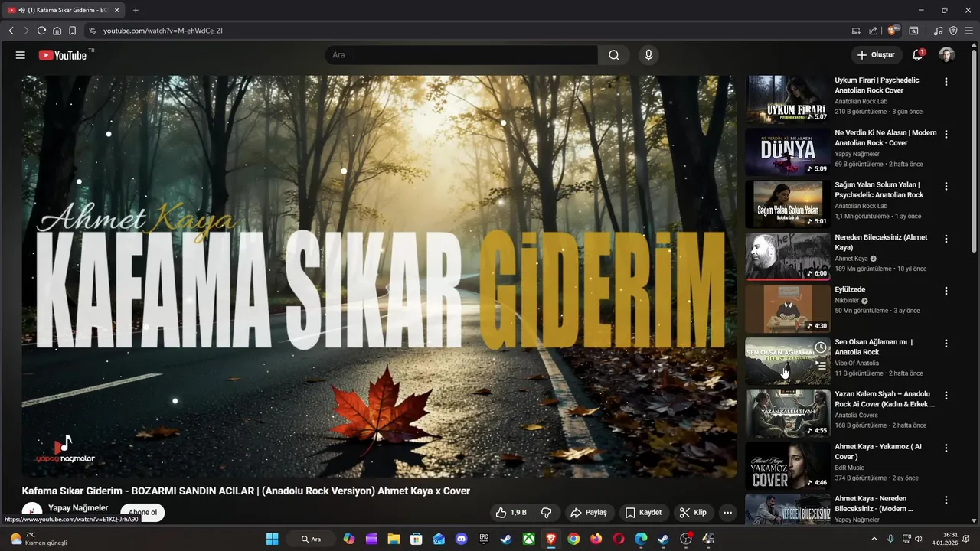Open Nereden Bileceksiniz Ahmet Kaya thumbnail
The width and height of the screenshot is (980, 551).
pos(788,256)
